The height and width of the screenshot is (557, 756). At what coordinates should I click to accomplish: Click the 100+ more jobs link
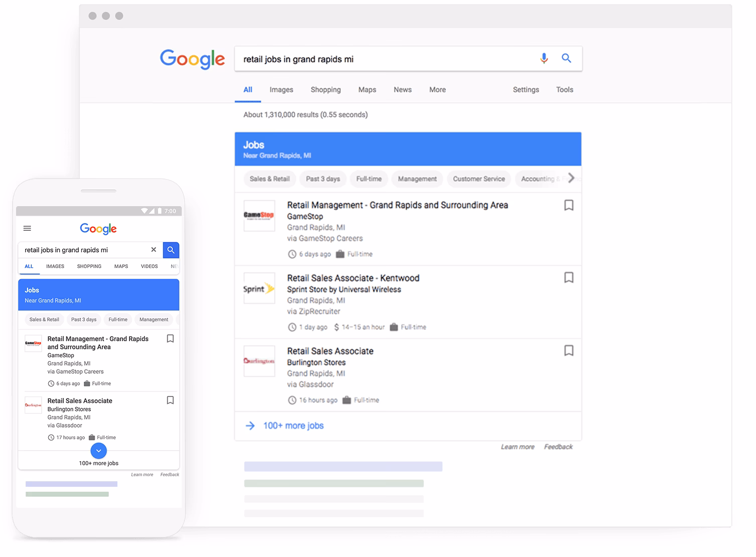pos(293,425)
